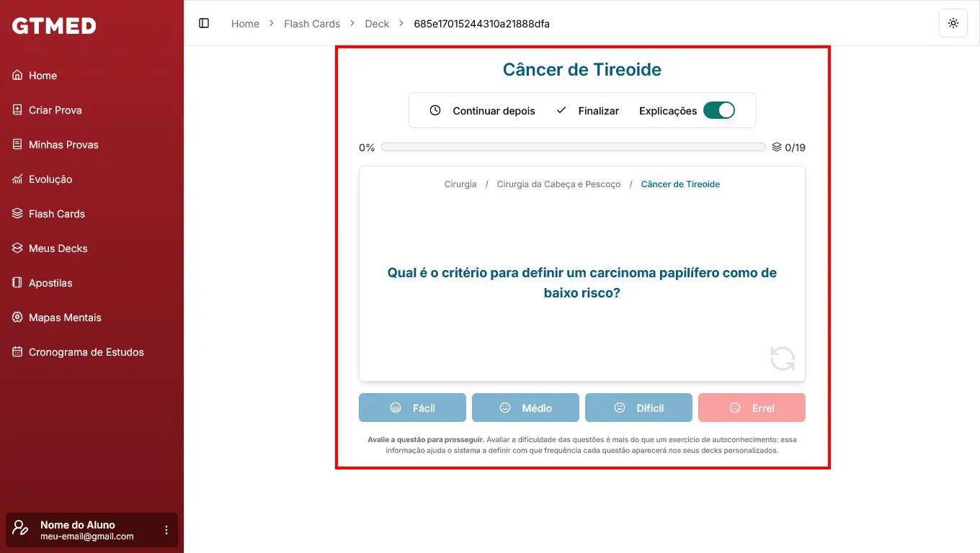980x553 pixels.
Task: Click the checkmark icon beside Finalizar
Action: click(561, 111)
